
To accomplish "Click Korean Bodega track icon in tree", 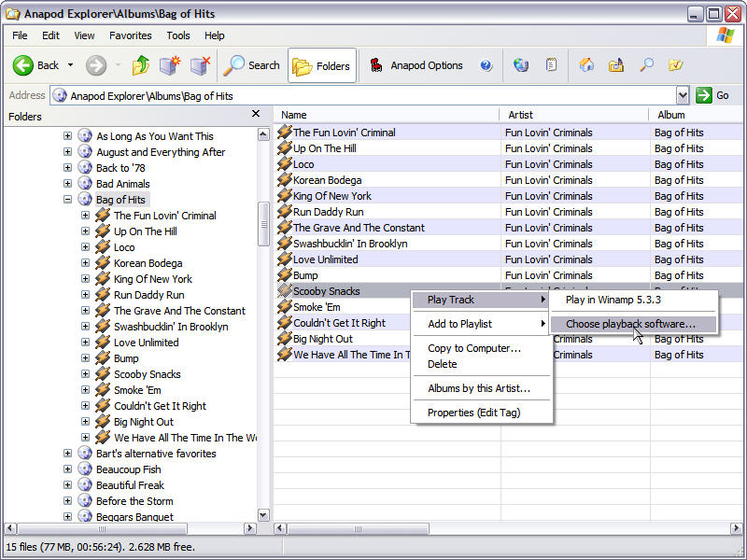I will 103,263.
